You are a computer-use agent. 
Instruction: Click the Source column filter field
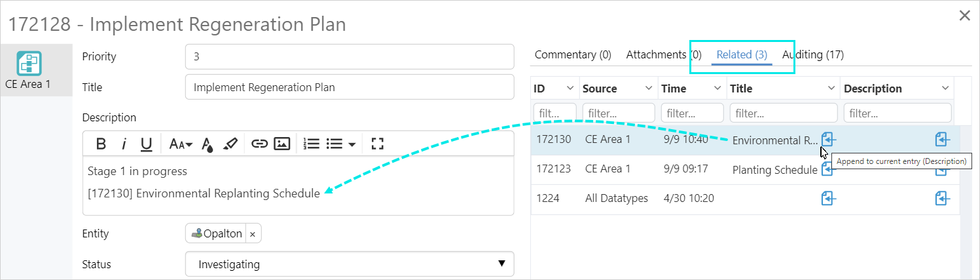[x=618, y=113]
